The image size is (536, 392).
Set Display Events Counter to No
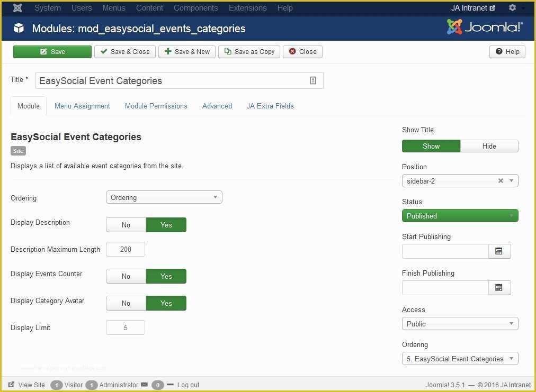[x=126, y=276]
